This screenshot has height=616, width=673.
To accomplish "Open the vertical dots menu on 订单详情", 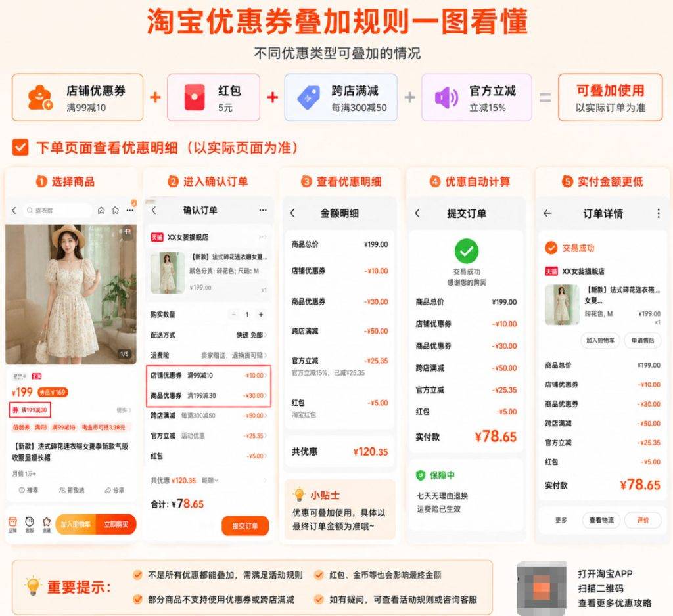I will pyautogui.click(x=659, y=213).
